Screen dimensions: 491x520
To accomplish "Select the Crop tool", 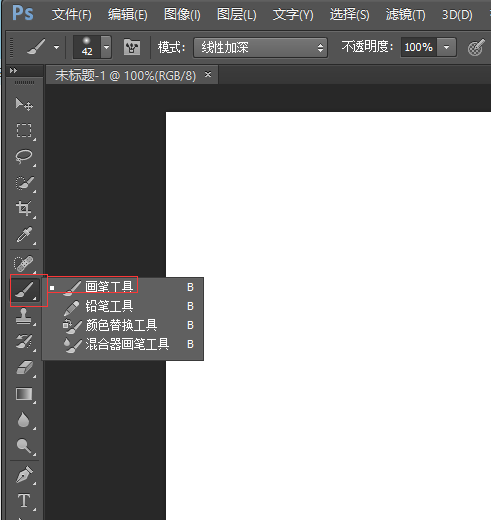I will coord(24,209).
